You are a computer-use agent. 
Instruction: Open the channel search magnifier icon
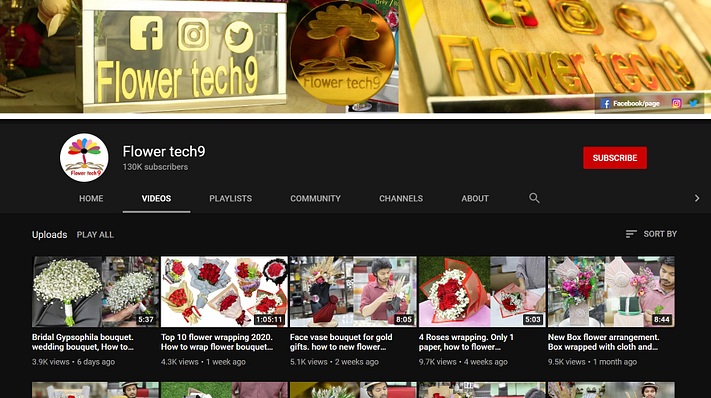534,198
